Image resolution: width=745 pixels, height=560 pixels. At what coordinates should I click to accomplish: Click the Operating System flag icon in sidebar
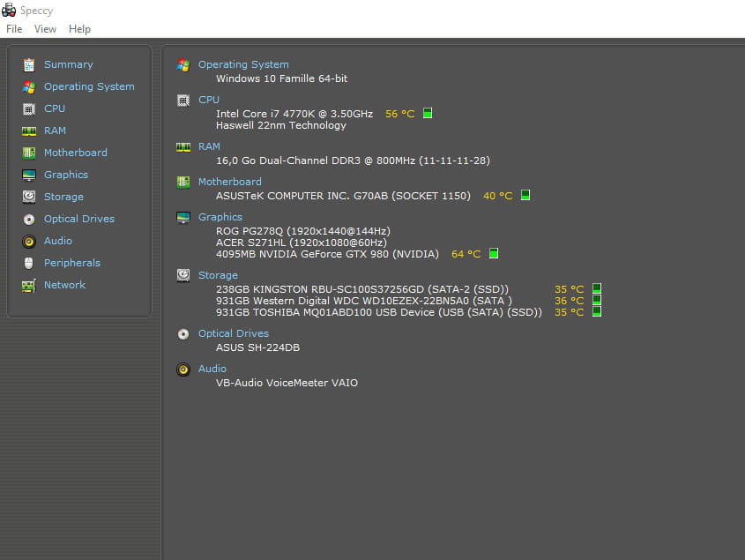[29, 87]
